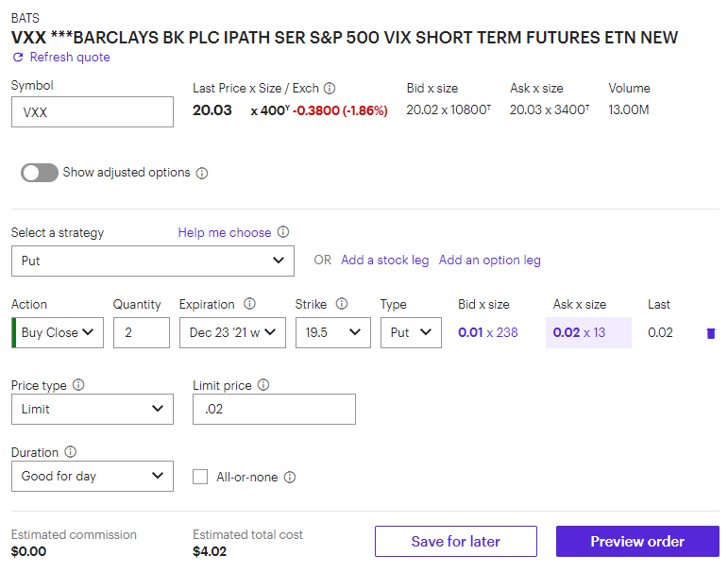Delete the option leg with trash icon

tap(711, 333)
